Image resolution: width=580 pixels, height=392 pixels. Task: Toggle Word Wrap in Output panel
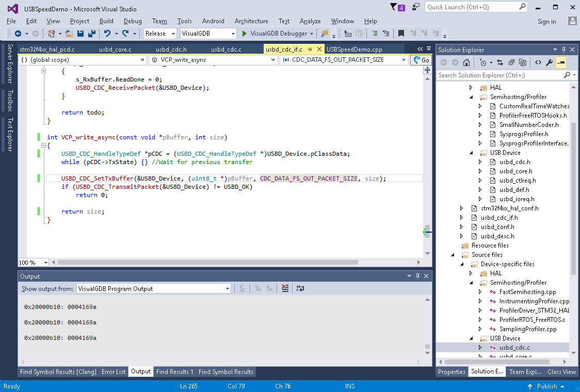click(300, 288)
